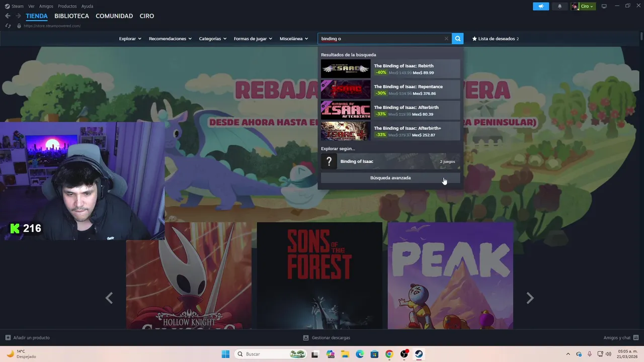Open the Sons of the Forest thumbnail
644x362 pixels.
click(319, 276)
